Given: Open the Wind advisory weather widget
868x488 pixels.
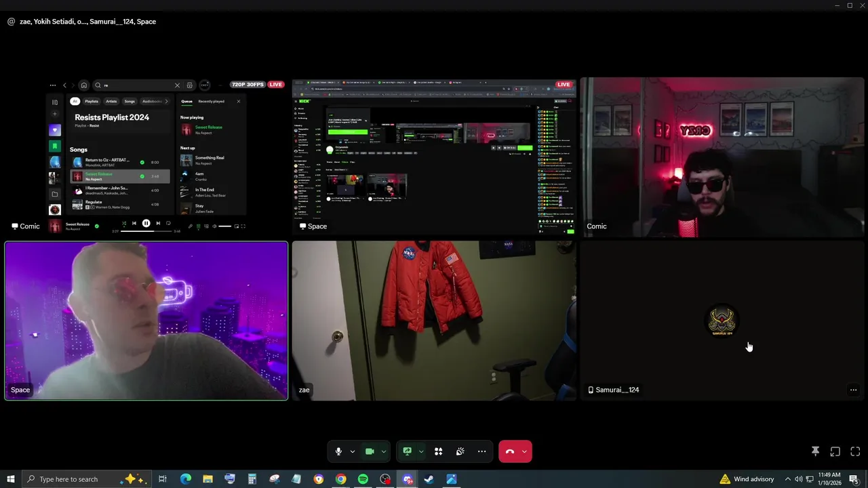Looking at the screenshot, I should coord(747,479).
